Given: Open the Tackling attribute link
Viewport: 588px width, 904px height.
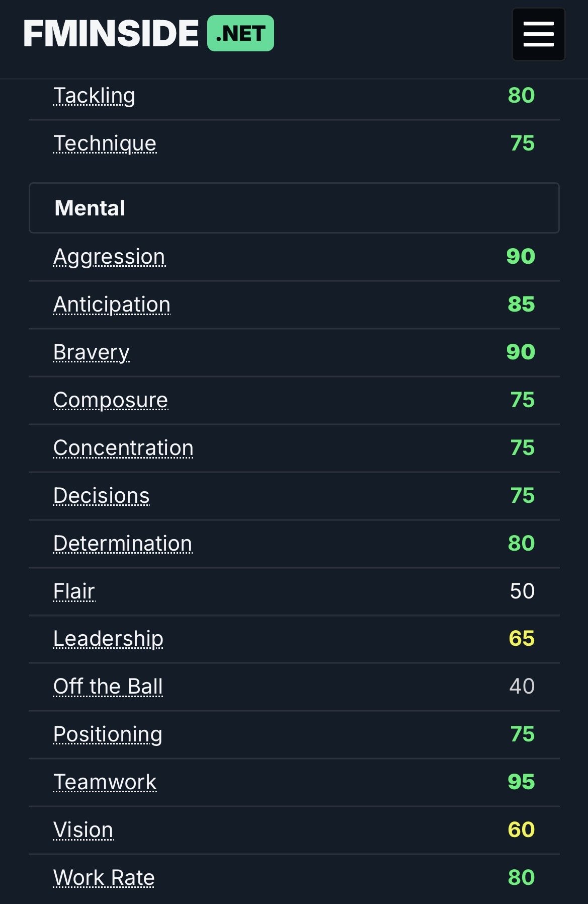Looking at the screenshot, I should [x=94, y=96].
